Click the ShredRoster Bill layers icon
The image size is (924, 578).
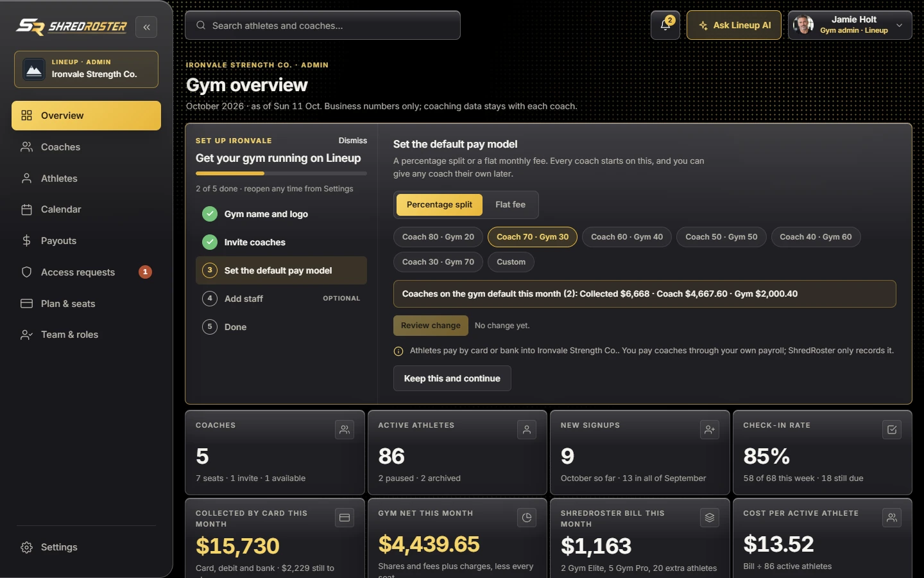pos(710,518)
